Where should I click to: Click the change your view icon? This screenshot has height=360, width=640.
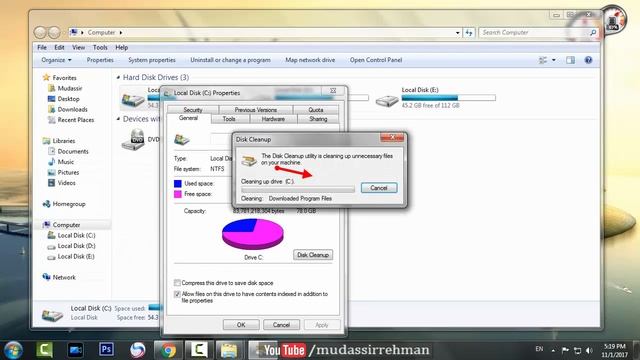543,60
